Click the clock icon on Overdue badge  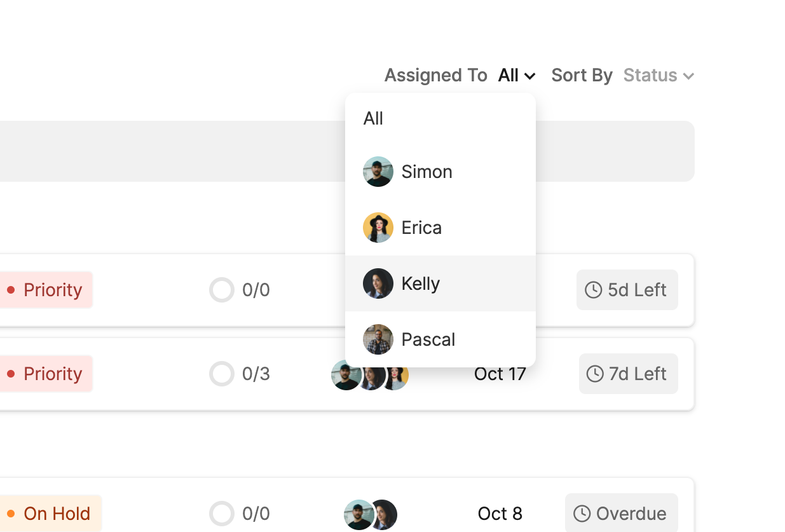coord(582,514)
